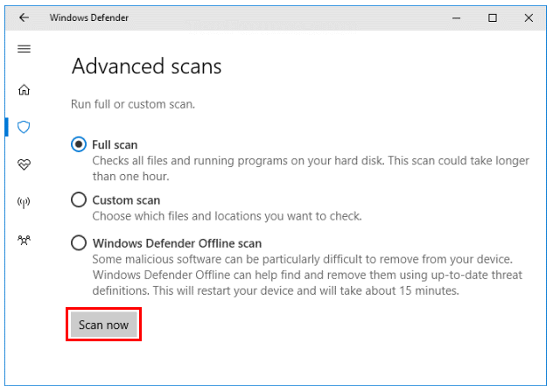Click the Scan now button
This screenshot has height=392, width=553.
(103, 325)
